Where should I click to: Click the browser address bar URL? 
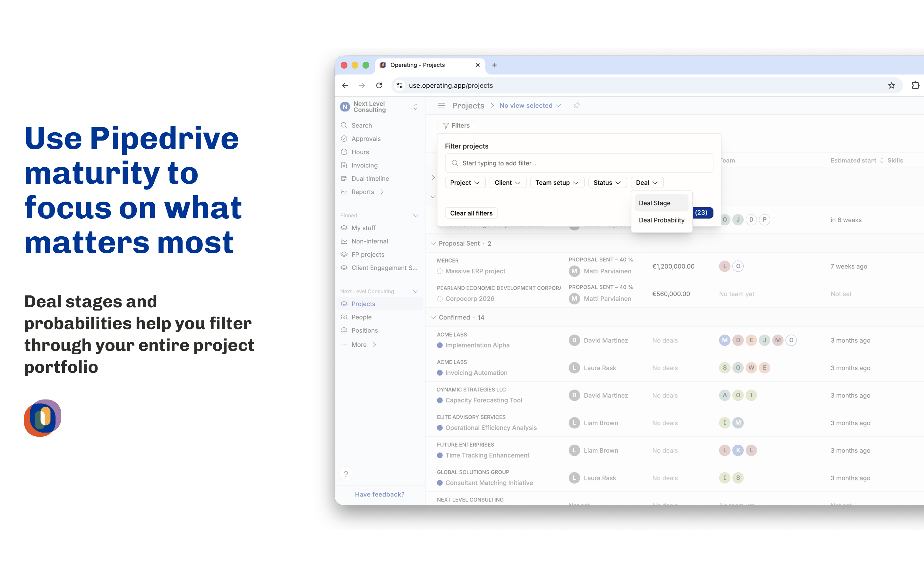pos(450,86)
